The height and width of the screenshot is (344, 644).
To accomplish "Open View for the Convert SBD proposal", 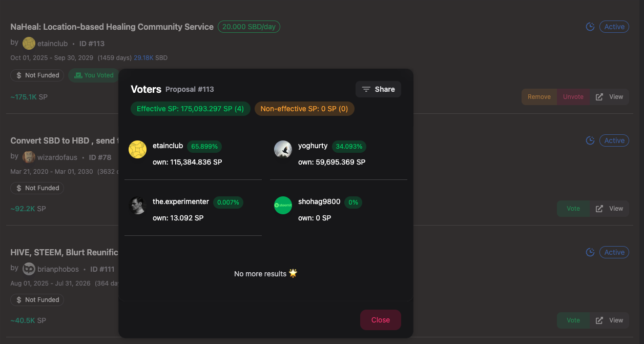I will (x=610, y=209).
